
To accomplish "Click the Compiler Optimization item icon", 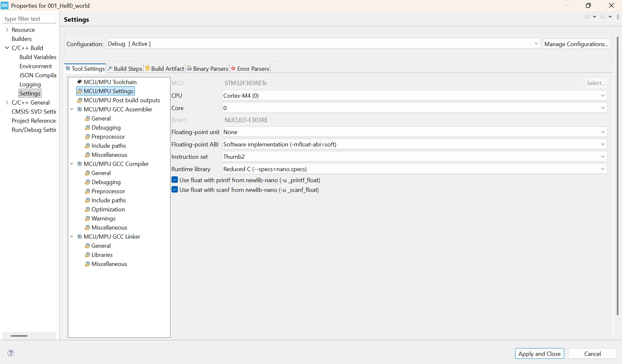I will click(87, 209).
